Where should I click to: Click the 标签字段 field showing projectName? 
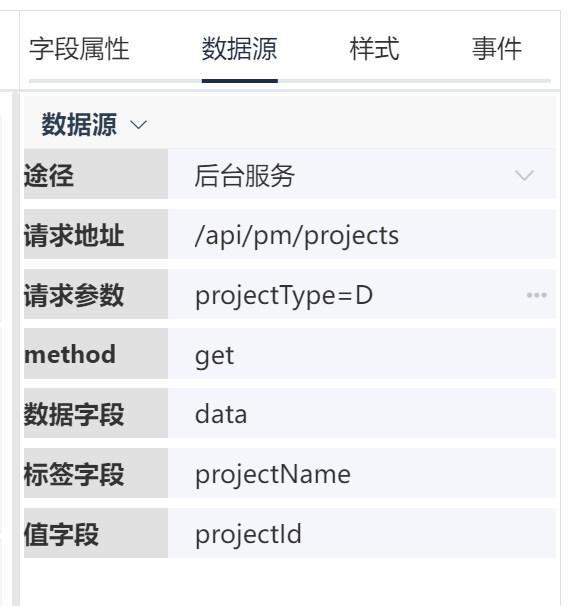[x=362, y=473]
